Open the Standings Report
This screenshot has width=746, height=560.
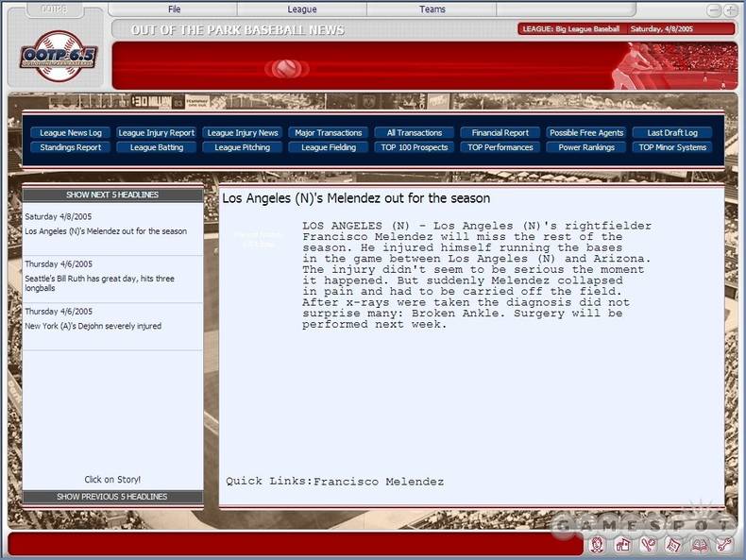click(71, 147)
